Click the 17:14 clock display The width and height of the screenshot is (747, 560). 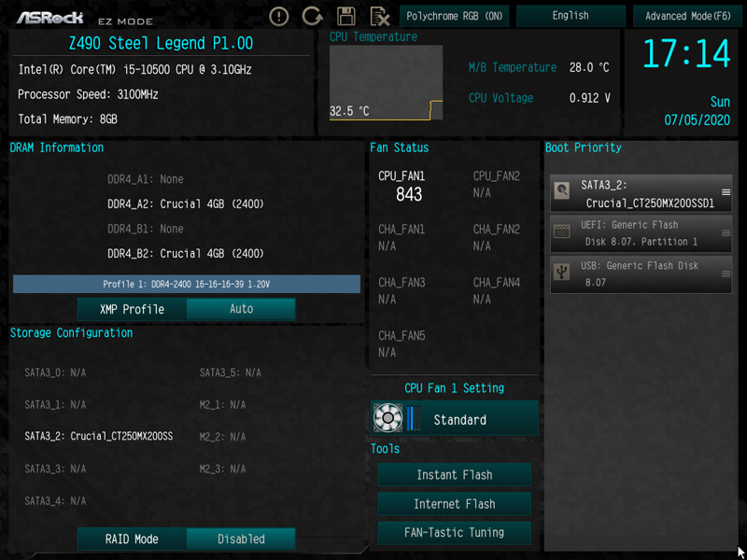pyautogui.click(x=686, y=53)
